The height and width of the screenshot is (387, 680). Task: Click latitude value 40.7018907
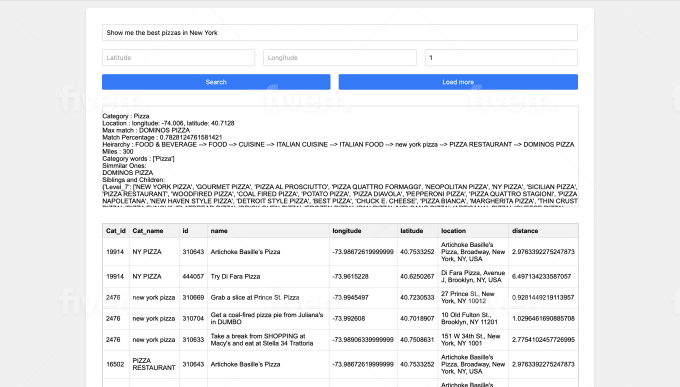[417, 318]
